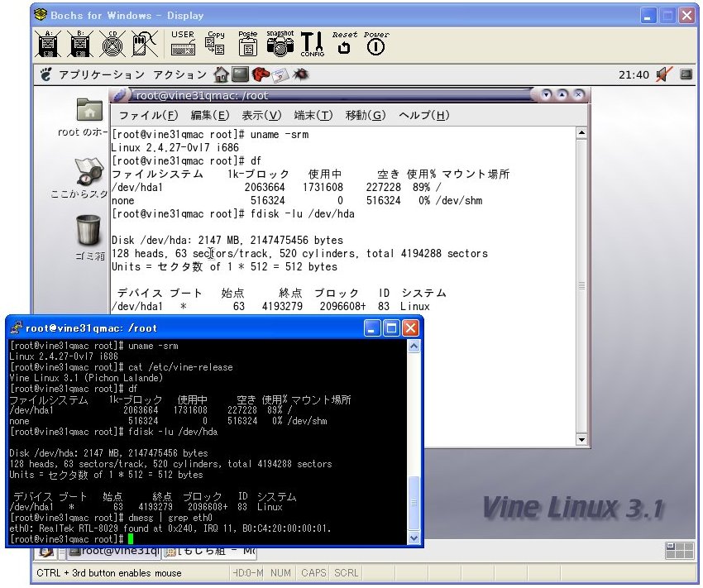Open the 端末(T) menu in GNOME terminal
This screenshot has width=703, height=588.
pyautogui.click(x=313, y=116)
